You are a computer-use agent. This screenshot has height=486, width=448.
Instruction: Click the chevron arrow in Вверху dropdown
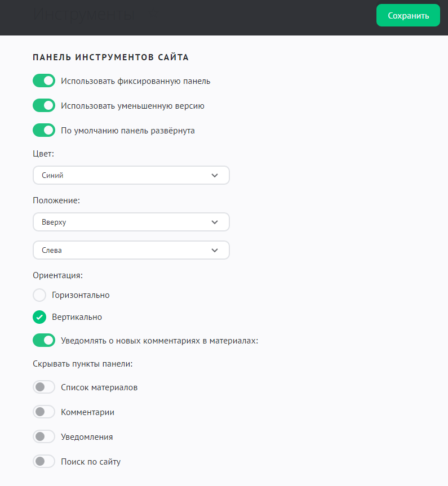click(x=215, y=222)
